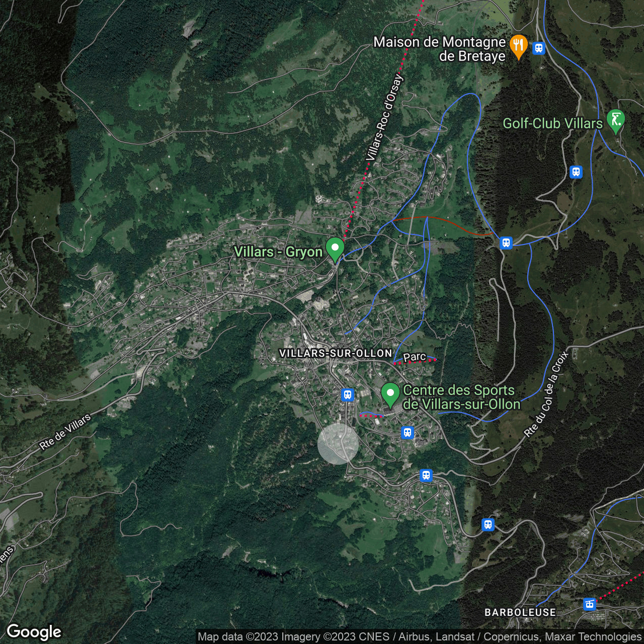
Task: Click the train station icon beneath the Centre des Sports label
Action: pos(408,432)
